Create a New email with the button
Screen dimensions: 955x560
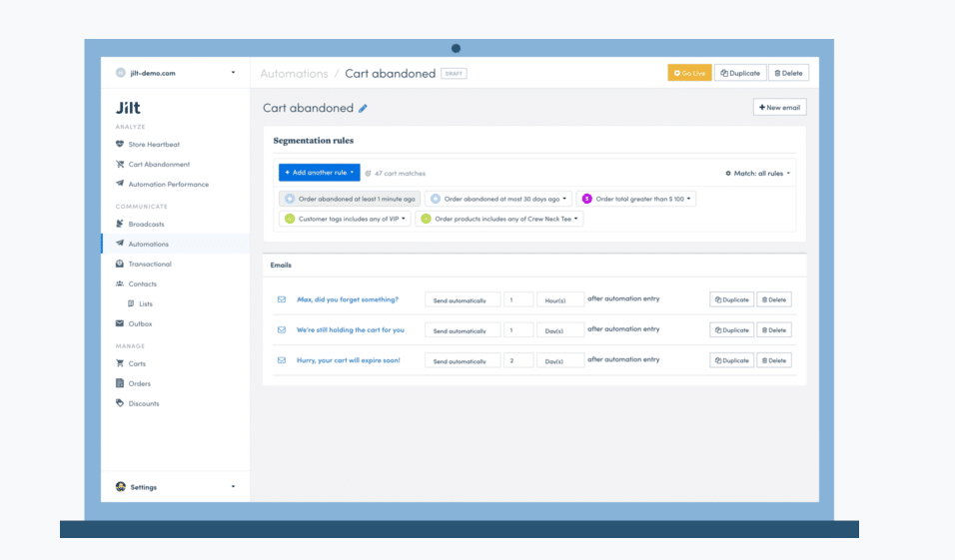779,107
